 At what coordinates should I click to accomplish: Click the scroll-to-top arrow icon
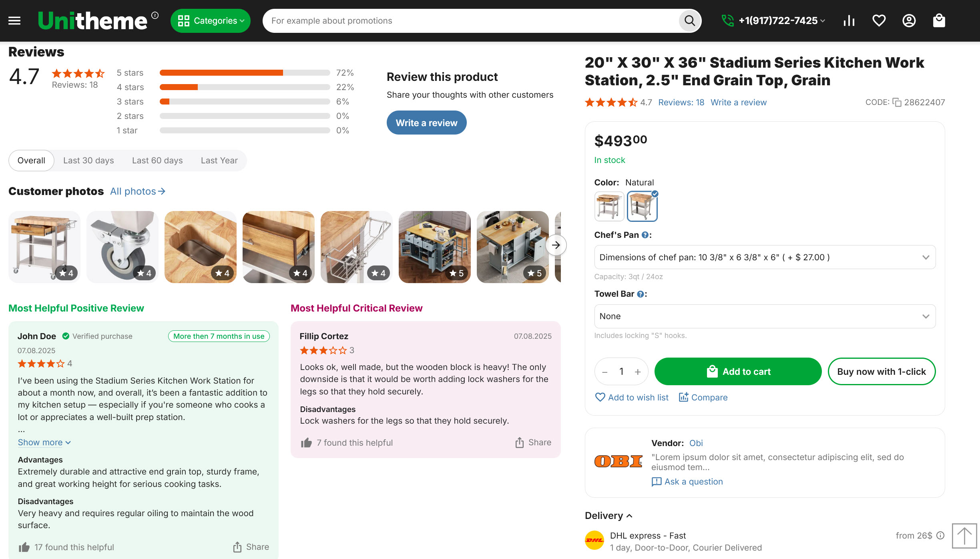[964, 536]
